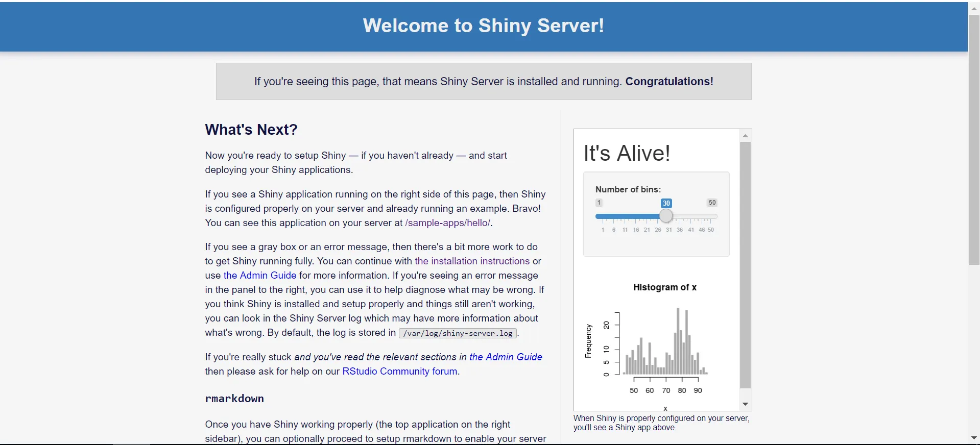Open the italic Admin Guide link
This screenshot has height=445, width=980.
(506, 357)
